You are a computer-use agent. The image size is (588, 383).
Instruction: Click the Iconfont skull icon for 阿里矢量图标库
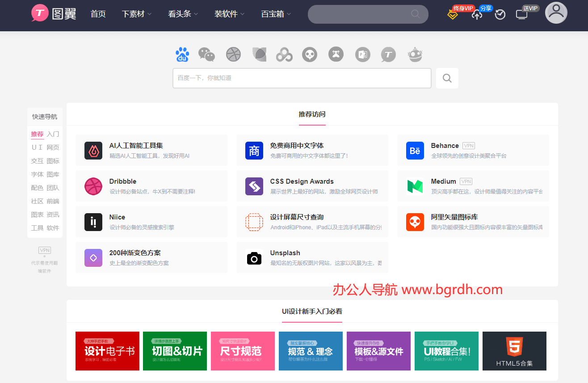coord(415,222)
